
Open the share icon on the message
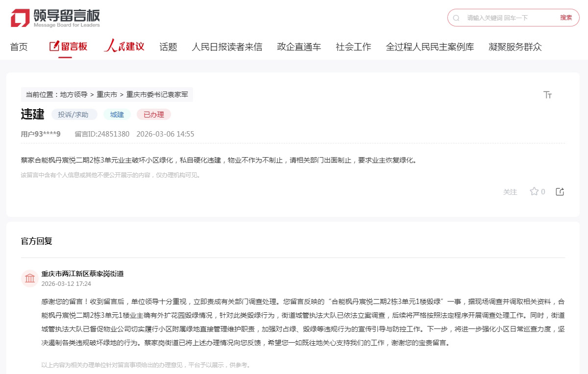pos(560,191)
